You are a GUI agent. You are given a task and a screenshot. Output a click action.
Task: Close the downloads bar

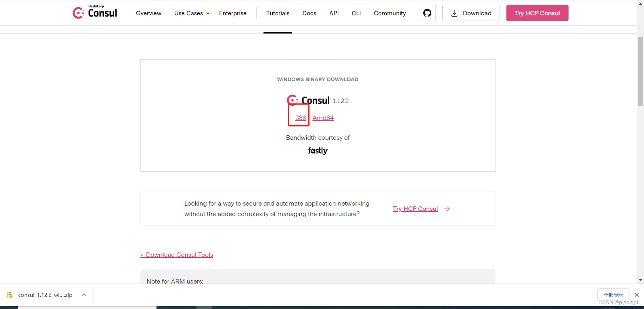tap(637, 295)
